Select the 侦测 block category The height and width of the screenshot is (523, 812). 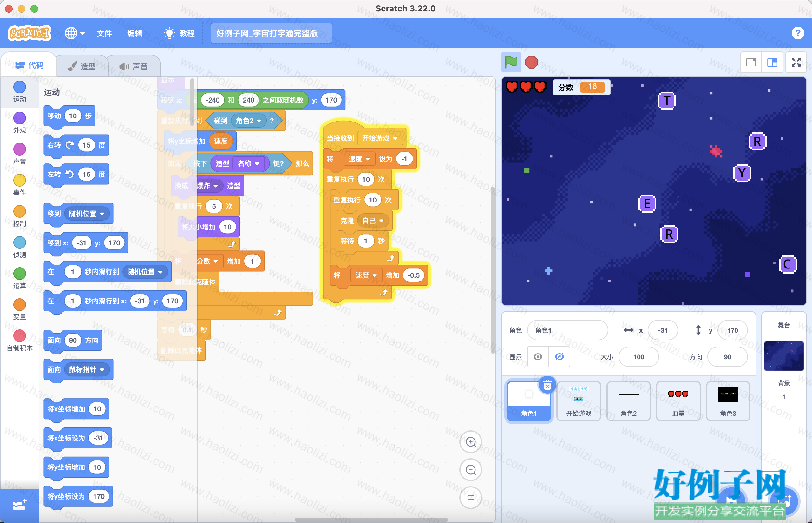pos(20,247)
